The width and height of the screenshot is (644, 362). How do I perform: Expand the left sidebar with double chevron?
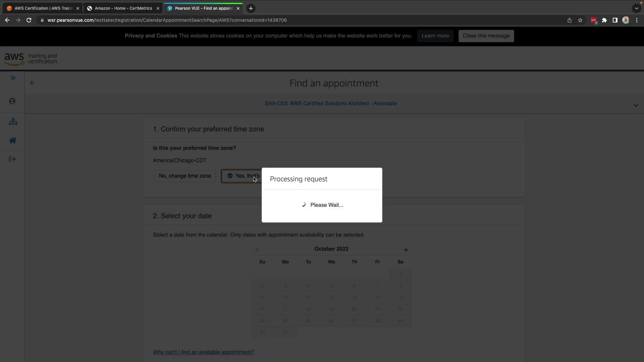[13, 78]
